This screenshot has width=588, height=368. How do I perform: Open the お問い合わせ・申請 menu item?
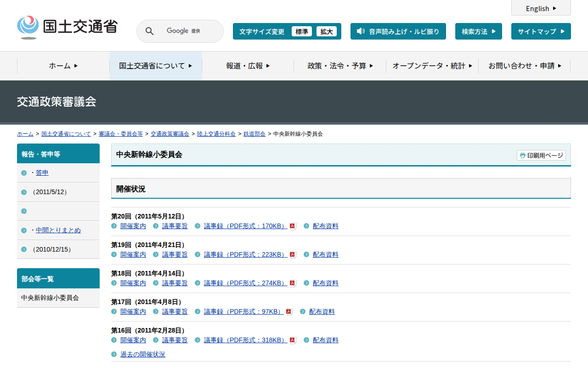coord(525,66)
